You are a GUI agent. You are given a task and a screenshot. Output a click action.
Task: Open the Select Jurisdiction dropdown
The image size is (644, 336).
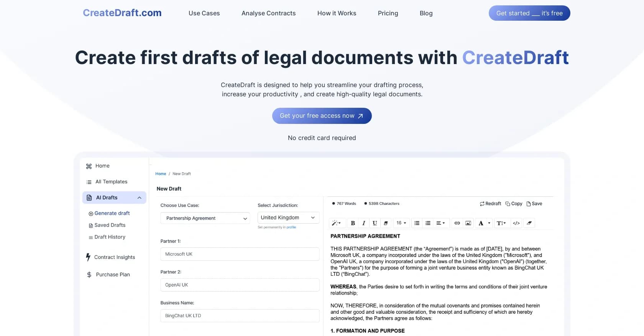[288, 217]
